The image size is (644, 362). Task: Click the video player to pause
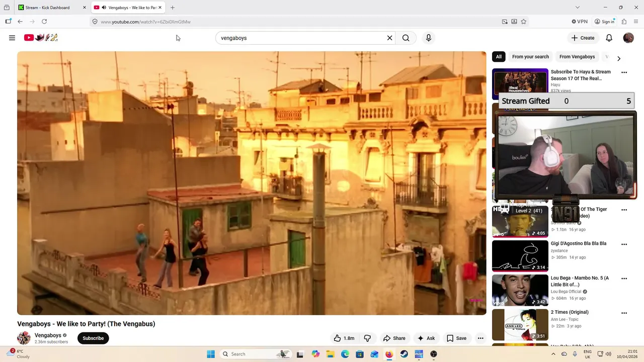252,183
